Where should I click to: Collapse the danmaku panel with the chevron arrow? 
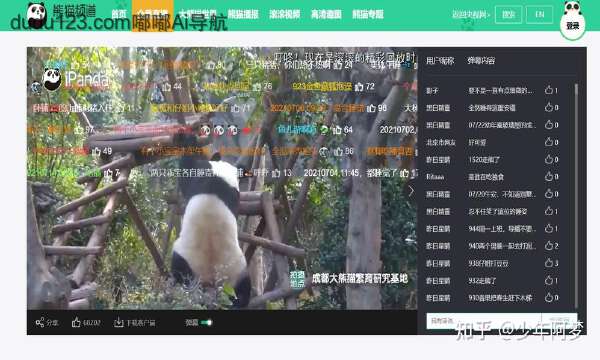click(412, 191)
